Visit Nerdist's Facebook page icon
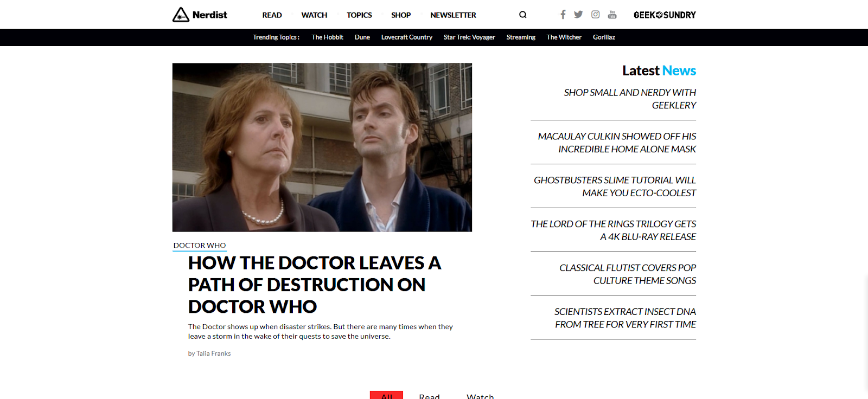The height and width of the screenshot is (399, 868). [563, 15]
